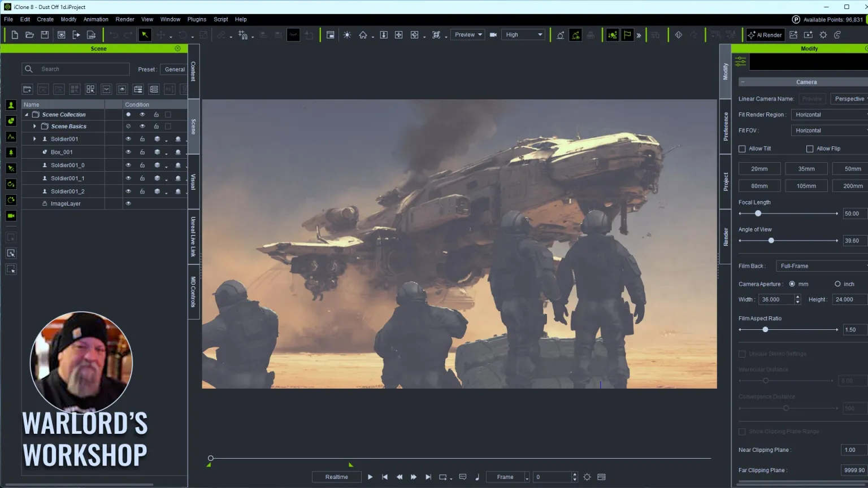Activate the green Select arrow tool
Screen dimensions: 868x488
[145, 35]
